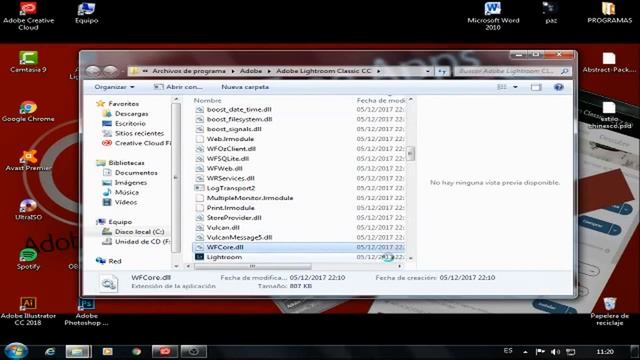Open Adobe Illustrator CC 2018 shortcut

[x=28, y=312]
